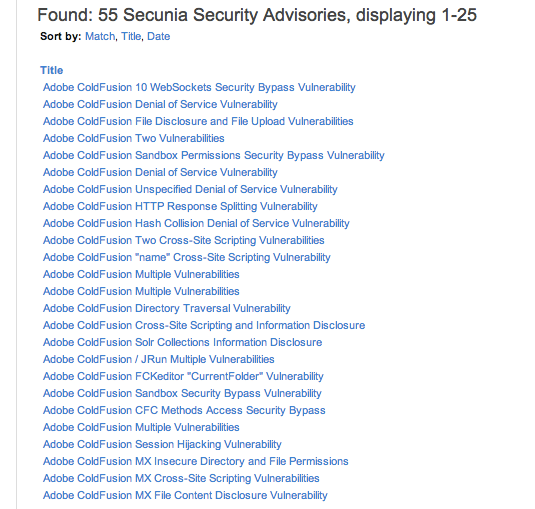
Task: Open CFC Methods Access Security Bypass link
Action: coord(184,410)
